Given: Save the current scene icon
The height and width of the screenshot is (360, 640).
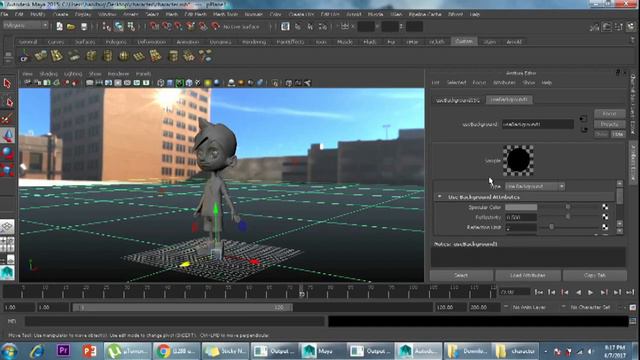Looking at the screenshot, I should [x=84, y=27].
